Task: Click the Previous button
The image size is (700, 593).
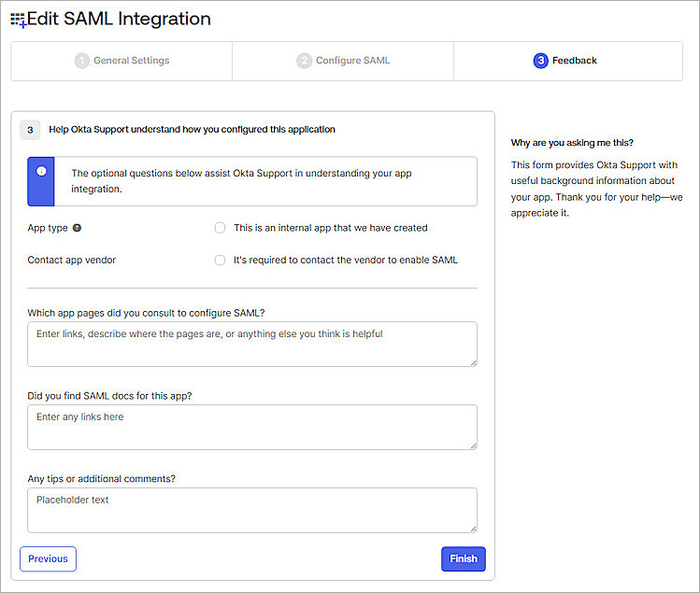Action: click(49, 559)
